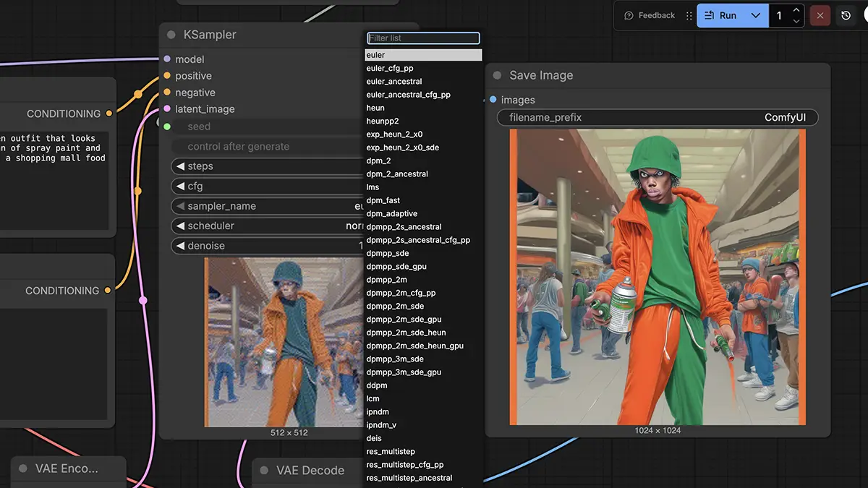Screen dimensions: 868x488
Task: Toggle the VAE Decode node collapse dot
Action: click(264, 471)
